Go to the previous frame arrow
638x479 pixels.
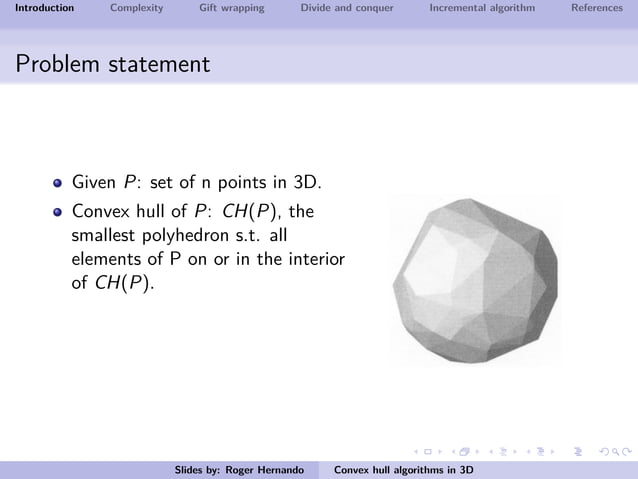point(454,452)
